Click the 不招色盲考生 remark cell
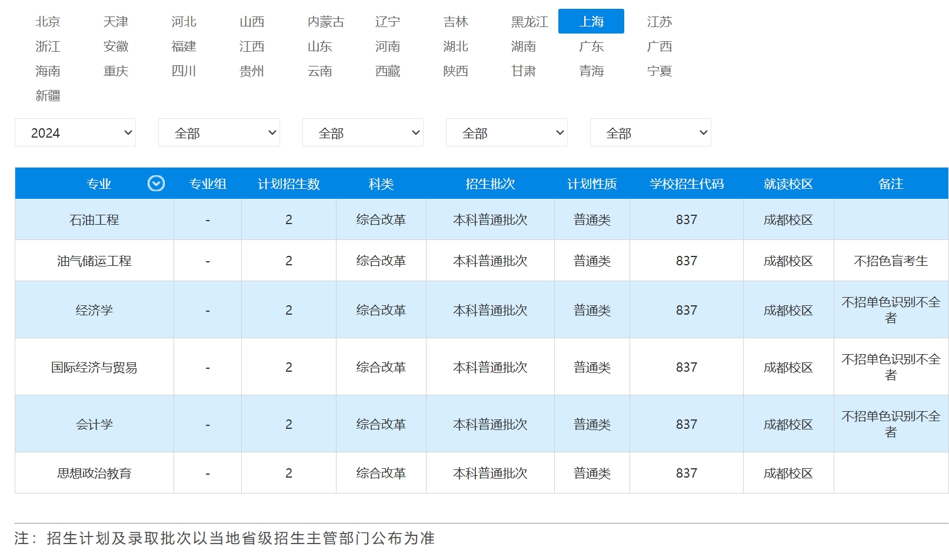Image resolution: width=949 pixels, height=560 pixels. click(x=891, y=261)
